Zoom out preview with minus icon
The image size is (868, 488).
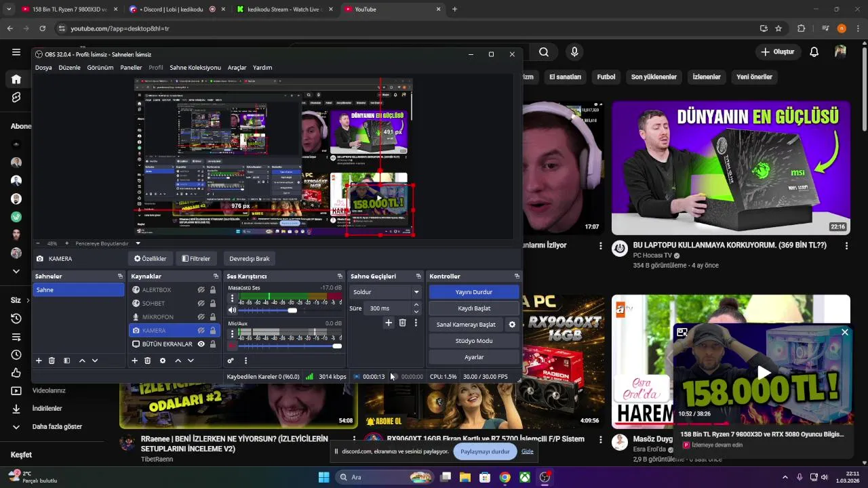point(37,243)
